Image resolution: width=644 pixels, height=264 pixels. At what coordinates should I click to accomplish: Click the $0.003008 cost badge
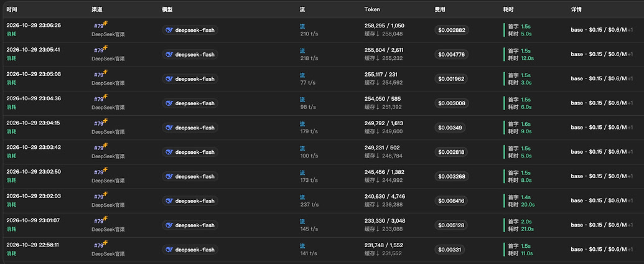click(451, 103)
